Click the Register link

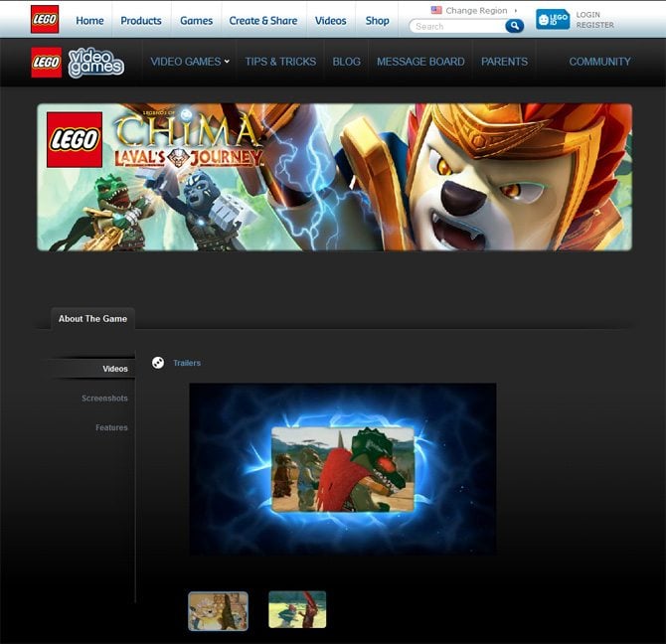click(594, 26)
